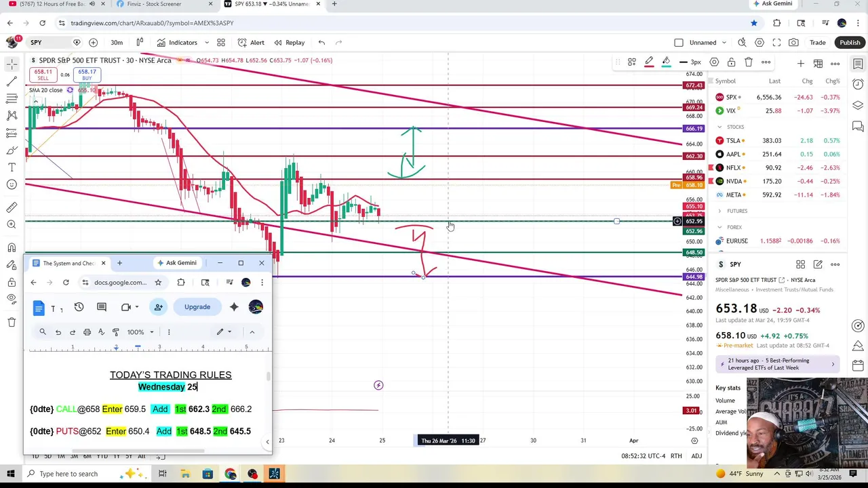This screenshot has width=868, height=488.
Task: Select the trend line drawing tool
Action: point(12,81)
